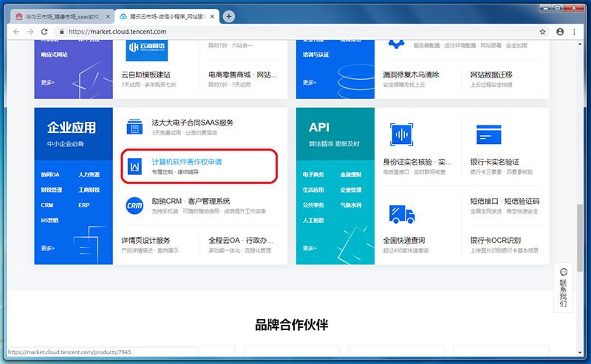Open 云自助模板建站 link
The width and height of the screenshot is (591, 364).
click(146, 75)
